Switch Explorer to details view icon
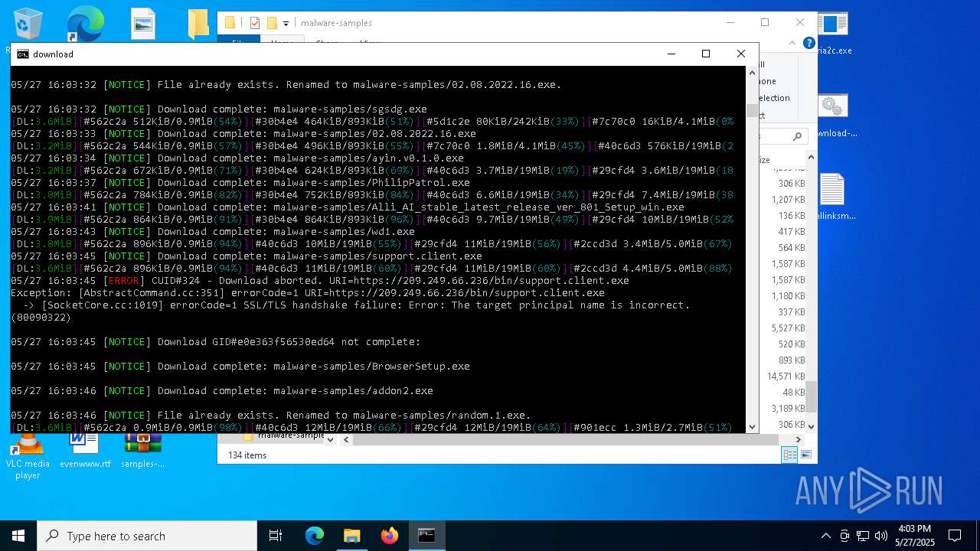The width and height of the screenshot is (980, 551). point(789,455)
